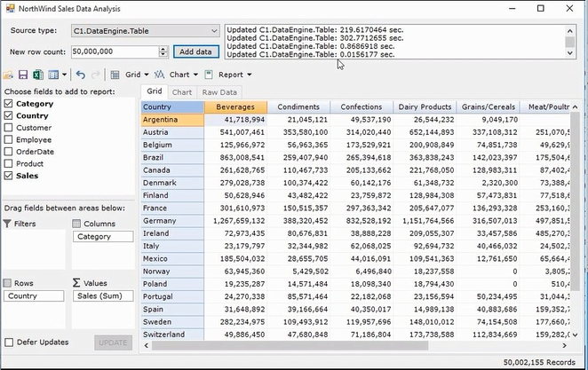Viewport: 588px width, 370px height.
Task: Click the Report toolbar icon
Action: point(209,75)
